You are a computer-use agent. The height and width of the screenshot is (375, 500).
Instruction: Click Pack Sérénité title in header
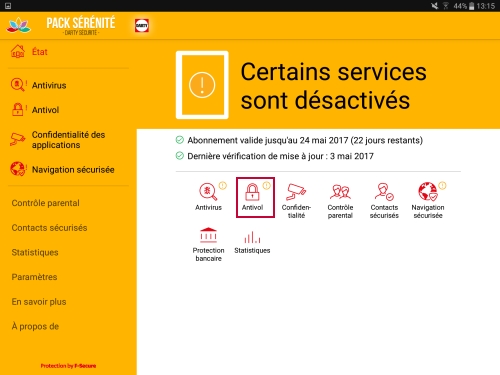point(81,23)
